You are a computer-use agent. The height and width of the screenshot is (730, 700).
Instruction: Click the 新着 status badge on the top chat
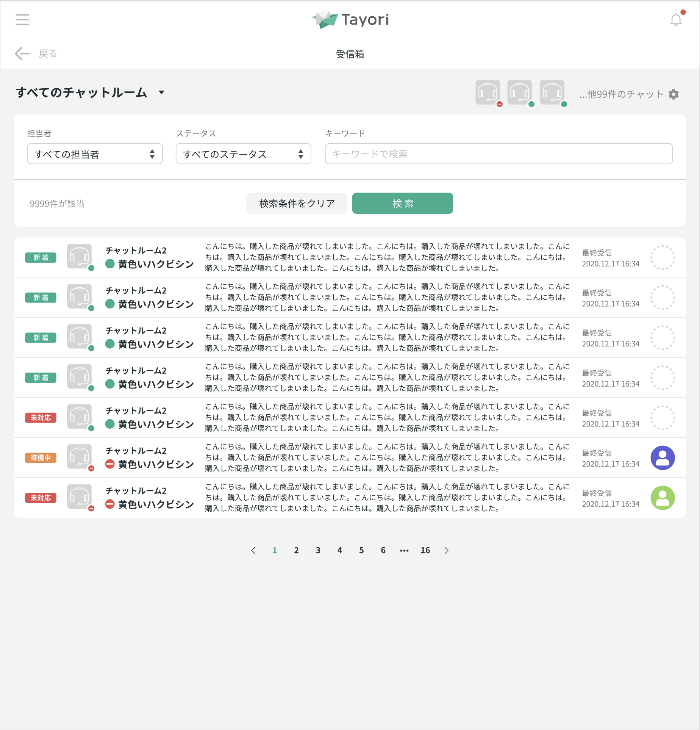coord(41,257)
